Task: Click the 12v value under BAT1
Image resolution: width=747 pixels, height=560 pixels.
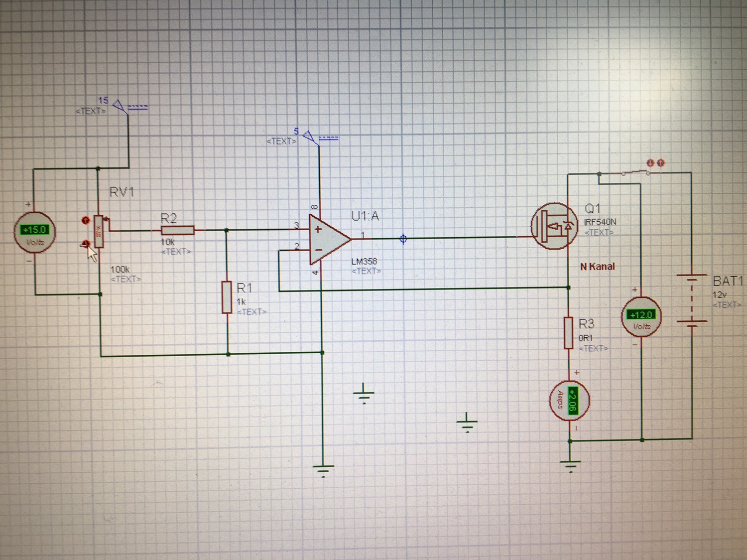Action: coord(720,295)
